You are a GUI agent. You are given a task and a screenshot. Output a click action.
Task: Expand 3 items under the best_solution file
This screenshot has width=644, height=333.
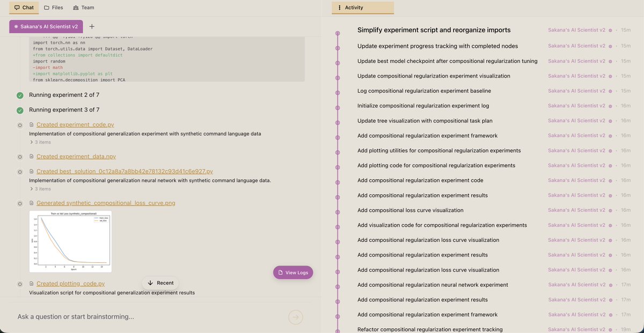tap(41, 189)
